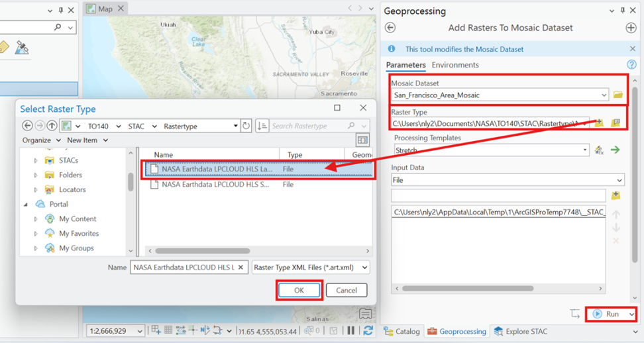This screenshot has width=644, height=343.
Task: Click the Name input in dialog
Action: (184, 268)
